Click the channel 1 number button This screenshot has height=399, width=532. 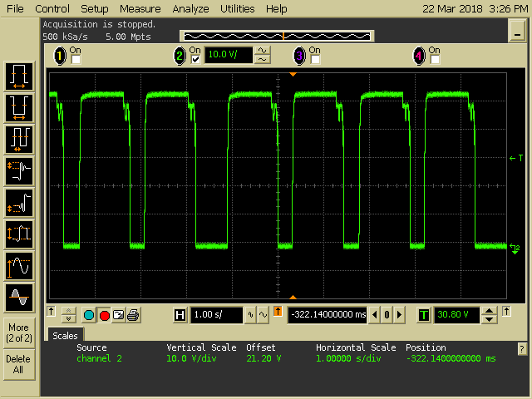point(60,56)
